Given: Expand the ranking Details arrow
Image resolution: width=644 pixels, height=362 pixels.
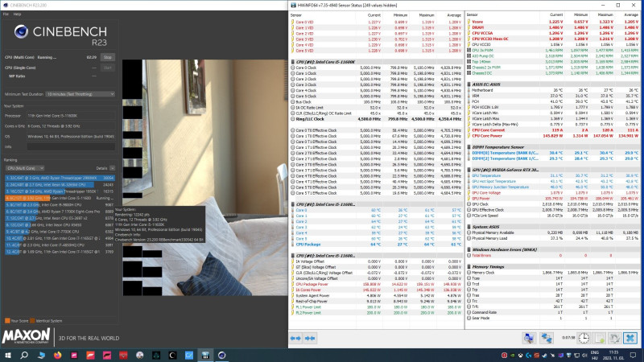Looking at the screenshot, I should pos(112,168).
